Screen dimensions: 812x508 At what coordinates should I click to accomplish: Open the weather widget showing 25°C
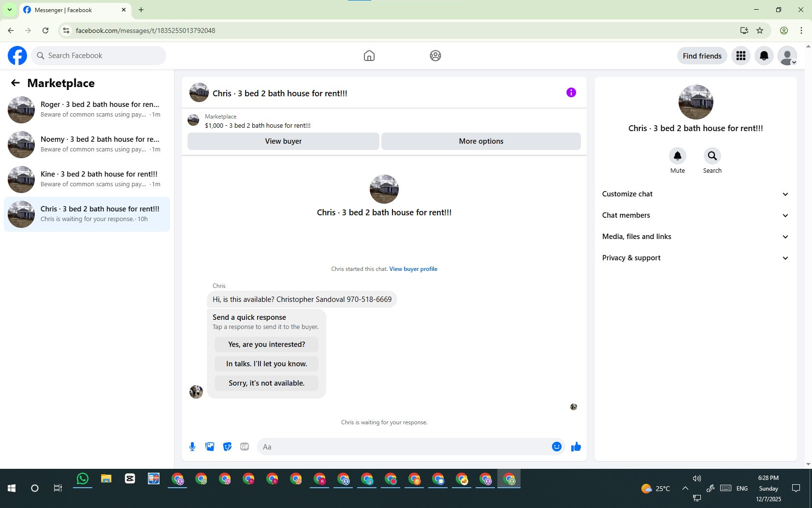[656, 489]
